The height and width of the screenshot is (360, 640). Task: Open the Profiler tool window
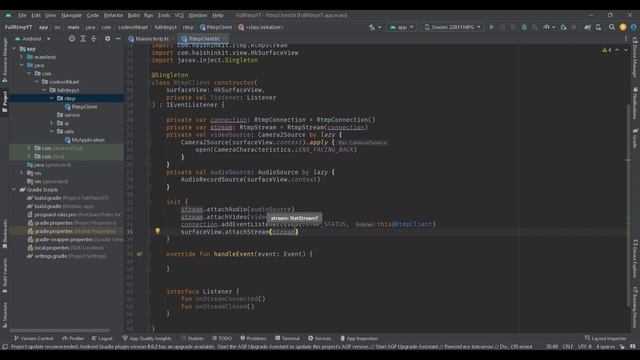click(x=73, y=338)
